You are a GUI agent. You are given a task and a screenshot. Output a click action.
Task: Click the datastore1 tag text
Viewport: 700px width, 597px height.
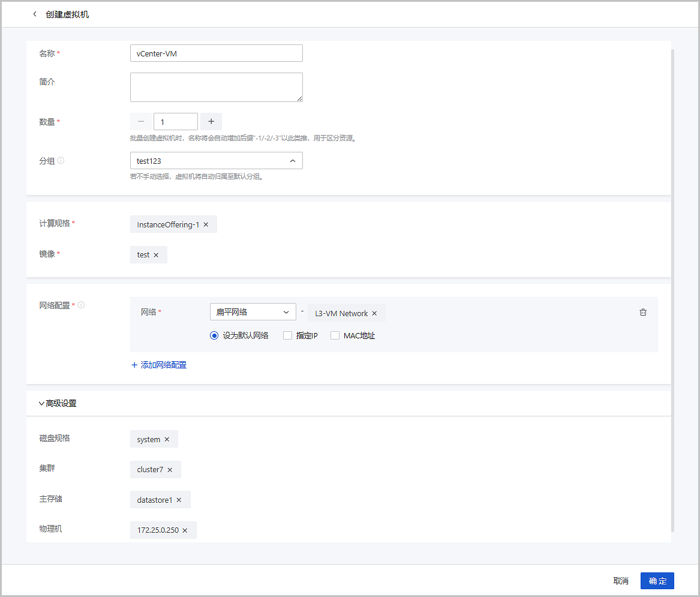(x=155, y=500)
